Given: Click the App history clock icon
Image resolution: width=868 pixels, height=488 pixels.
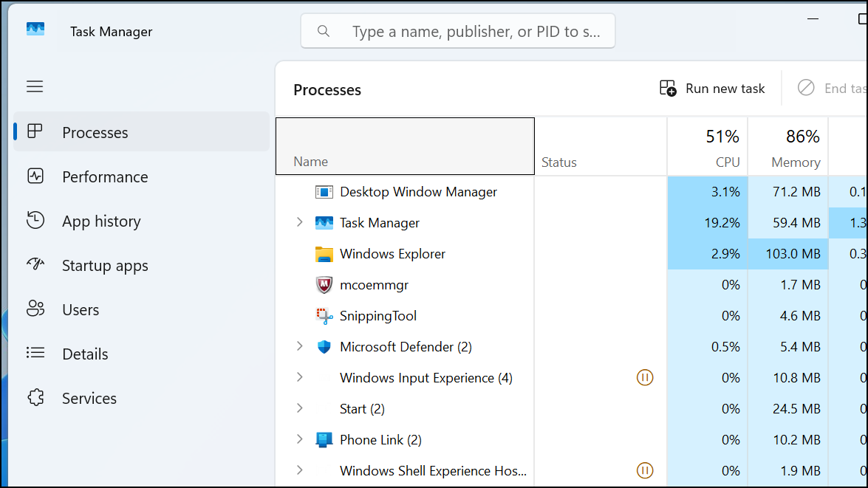Looking at the screenshot, I should coord(35,220).
